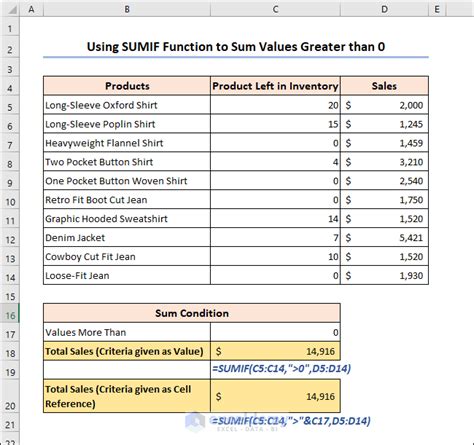Select column D header

coord(384,9)
